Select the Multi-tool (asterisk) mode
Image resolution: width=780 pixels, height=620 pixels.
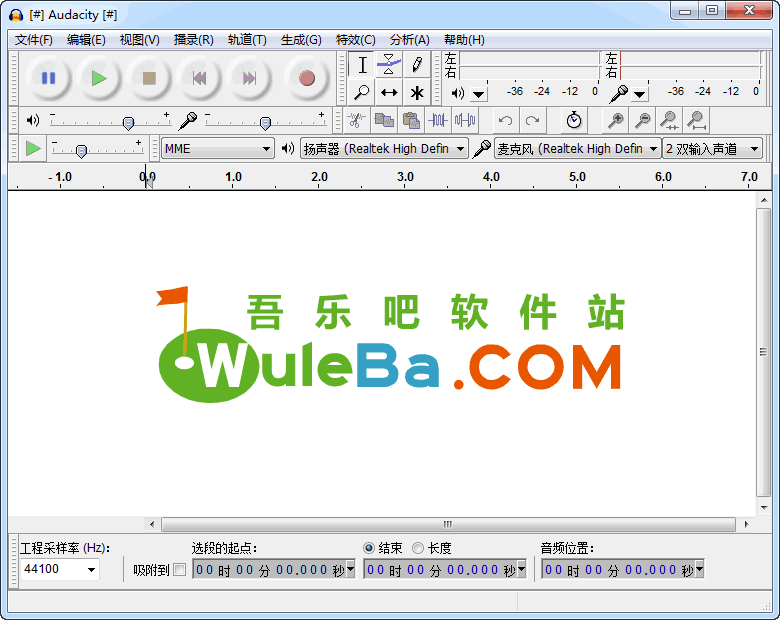[416, 92]
